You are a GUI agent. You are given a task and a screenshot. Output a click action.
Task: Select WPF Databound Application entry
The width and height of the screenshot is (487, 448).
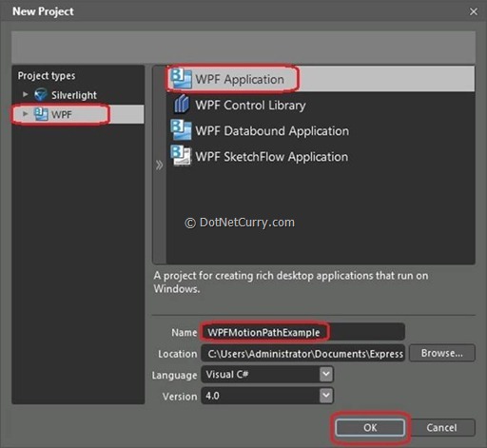pos(320,130)
